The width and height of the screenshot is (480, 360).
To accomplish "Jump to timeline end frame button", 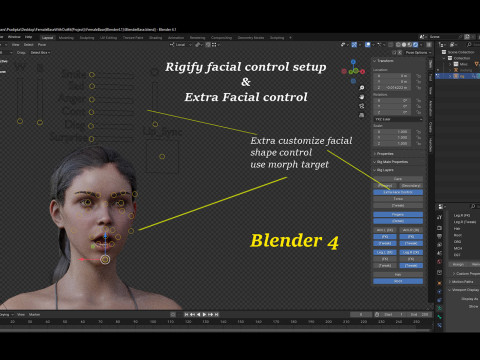I will pos(217,314).
